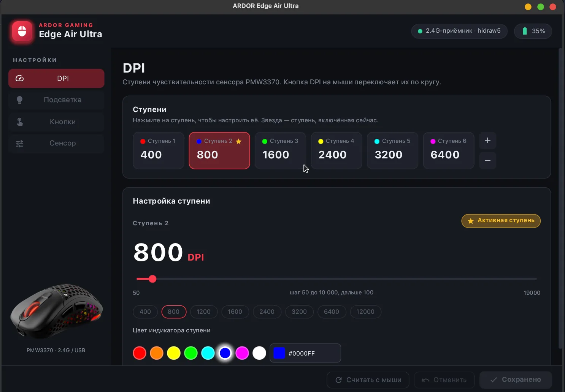Click the orange minimize window button
This screenshot has height=392, width=565.
click(x=528, y=6)
